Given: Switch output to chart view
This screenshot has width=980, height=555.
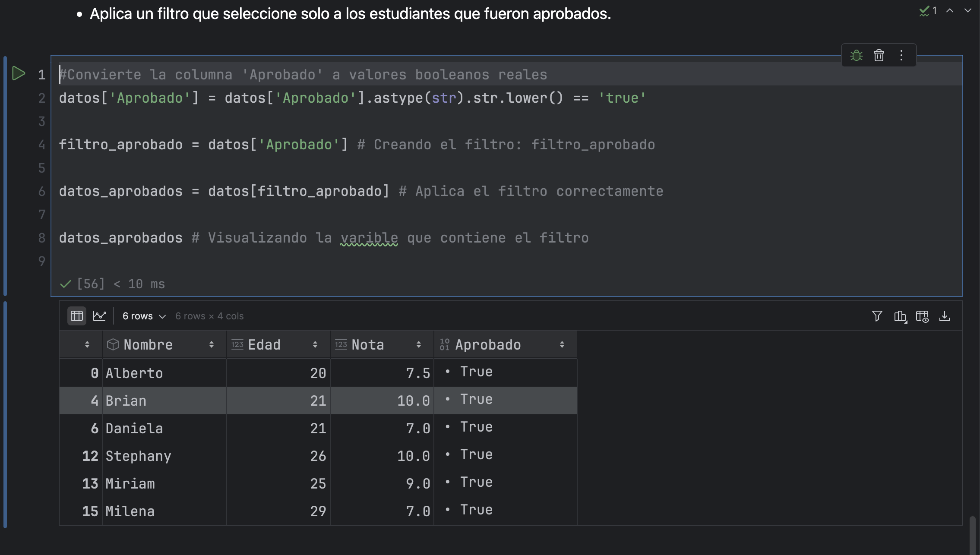Looking at the screenshot, I should (x=100, y=316).
